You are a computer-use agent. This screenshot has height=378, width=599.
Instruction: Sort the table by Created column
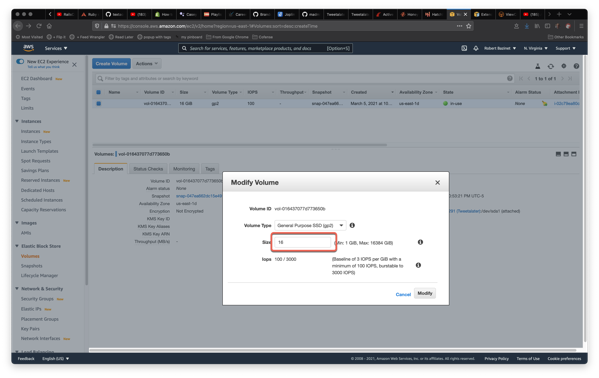[x=359, y=92]
